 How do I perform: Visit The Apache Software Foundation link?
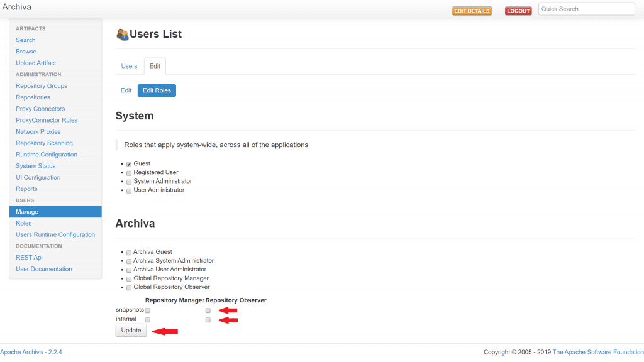[x=597, y=353]
